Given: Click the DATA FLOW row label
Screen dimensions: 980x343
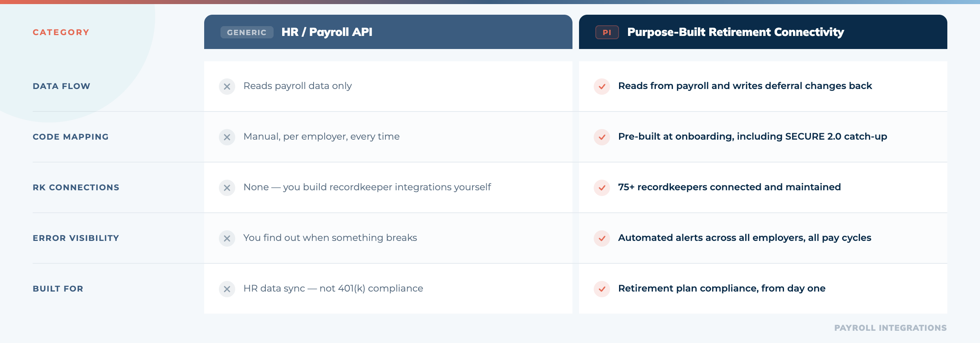Looking at the screenshot, I should (x=61, y=86).
